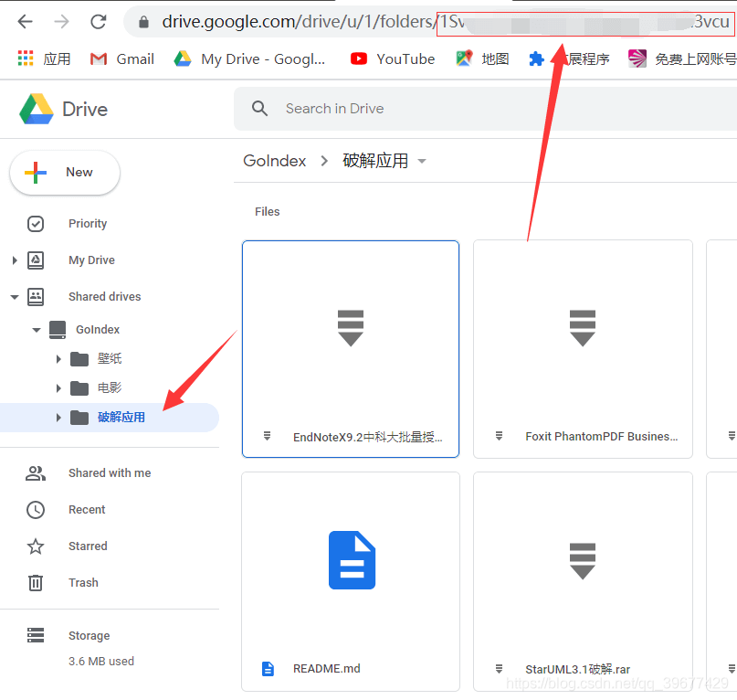Click the Google Drive logo

tap(37, 109)
